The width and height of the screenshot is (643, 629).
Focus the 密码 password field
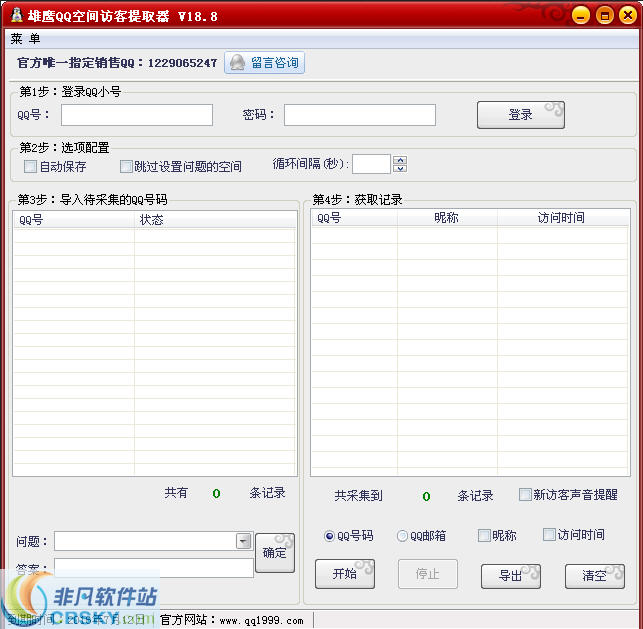click(360, 115)
